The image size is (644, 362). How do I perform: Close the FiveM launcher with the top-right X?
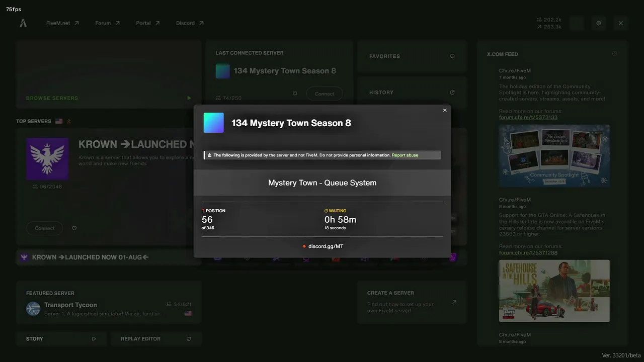(x=621, y=23)
